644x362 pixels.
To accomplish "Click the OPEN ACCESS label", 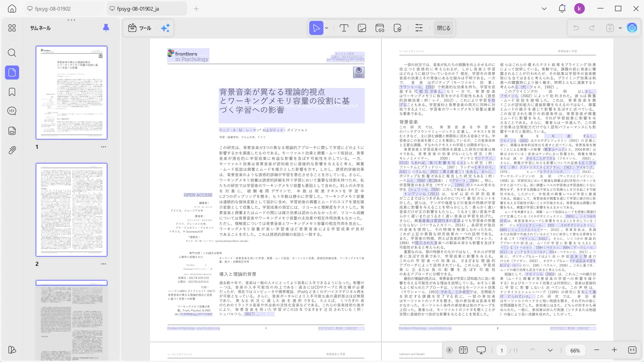I will pyautogui.click(x=198, y=195).
